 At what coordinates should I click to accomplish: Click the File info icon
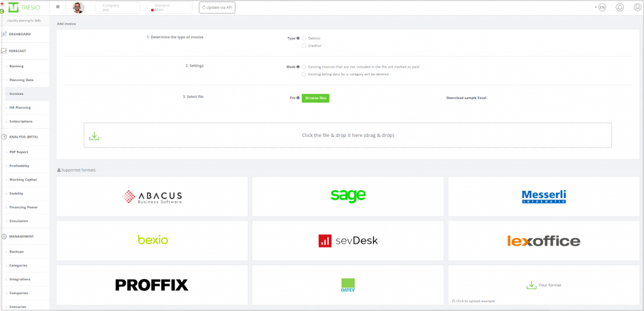[x=298, y=98]
